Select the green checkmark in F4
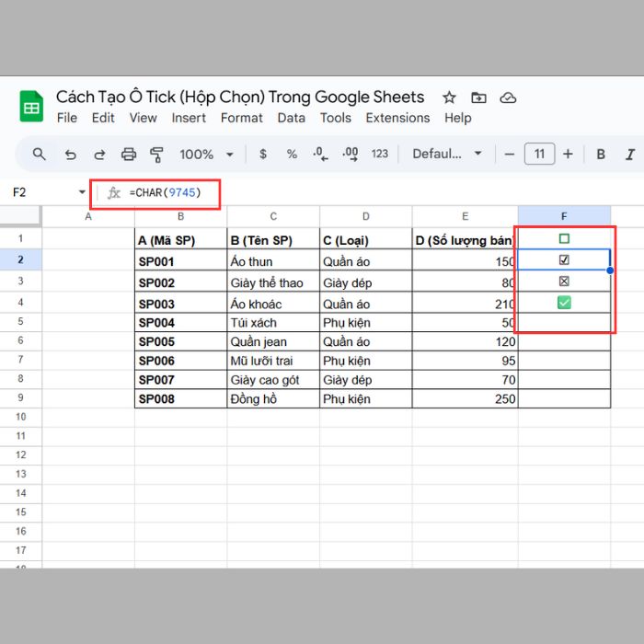The height and width of the screenshot is (644, 644). point(564,303)
